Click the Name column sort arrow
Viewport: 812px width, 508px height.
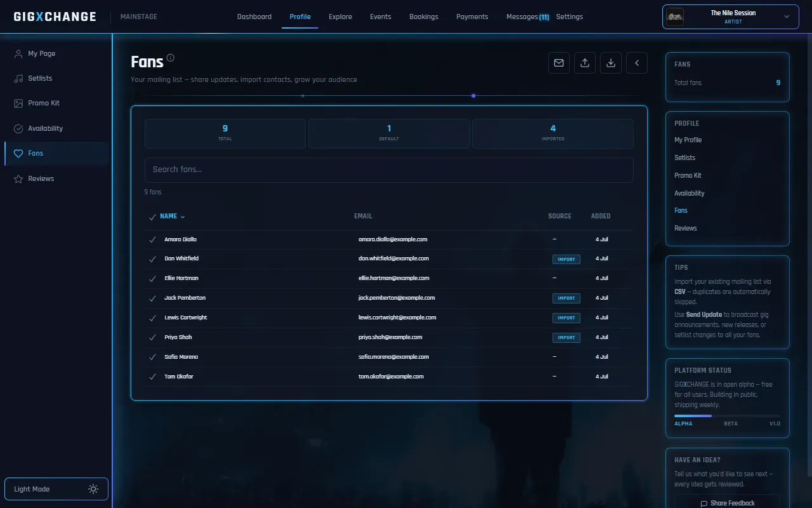click(183, 217)
